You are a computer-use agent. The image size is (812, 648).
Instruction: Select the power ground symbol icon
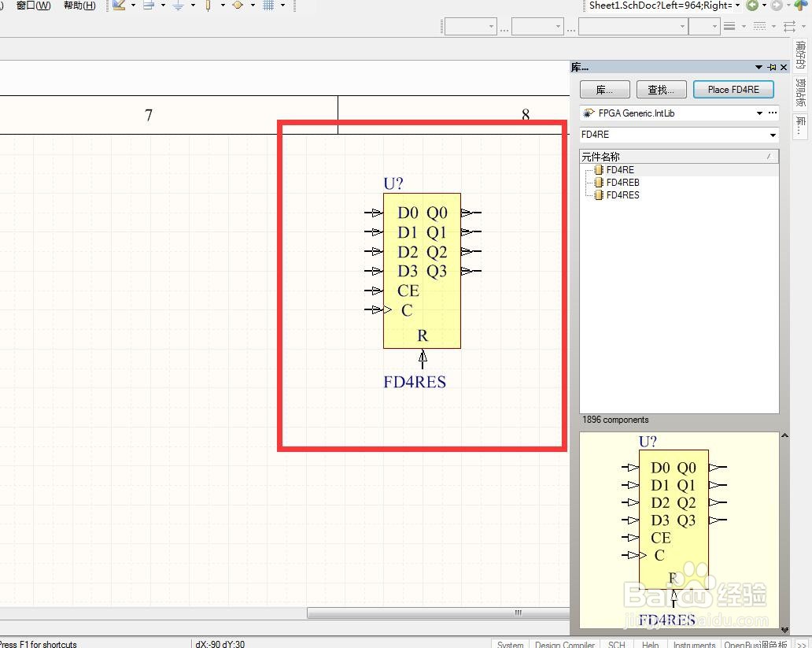179,6
